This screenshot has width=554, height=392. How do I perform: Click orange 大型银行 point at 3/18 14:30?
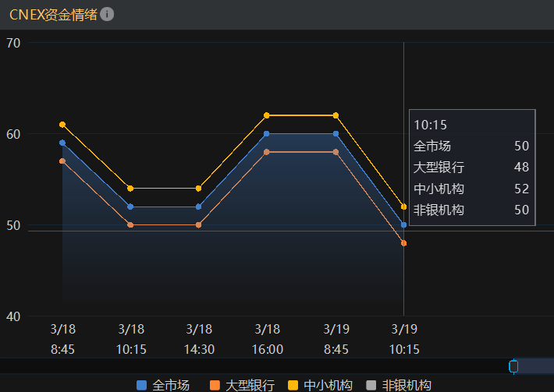(x=199, y=224)
